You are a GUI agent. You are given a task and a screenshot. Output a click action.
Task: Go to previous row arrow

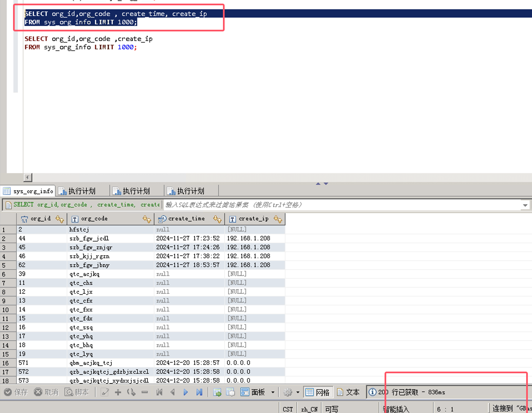[172, 392]
